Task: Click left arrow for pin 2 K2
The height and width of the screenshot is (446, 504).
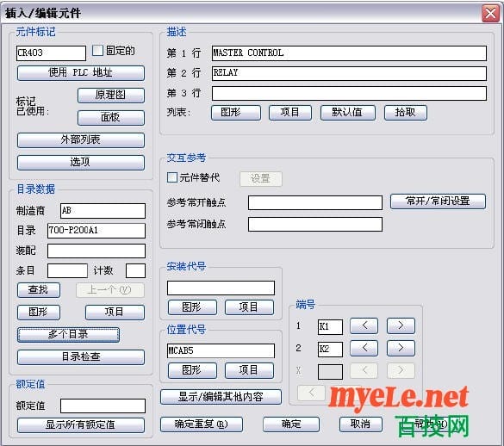Action: (x=364, y=349)
